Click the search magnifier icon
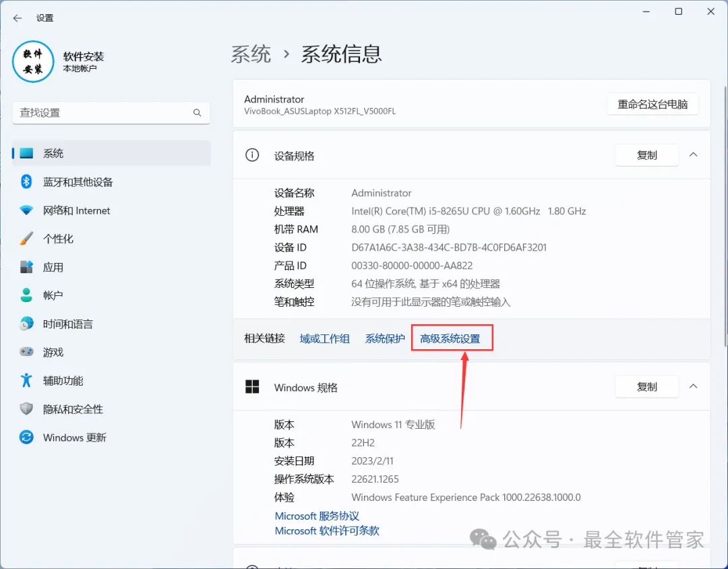728x569 pixels. pyautogui.click(x=198, y=113)
